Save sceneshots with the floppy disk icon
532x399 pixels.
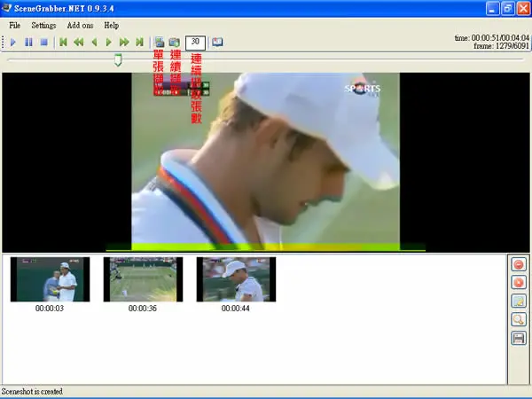(x=519, y=338)
